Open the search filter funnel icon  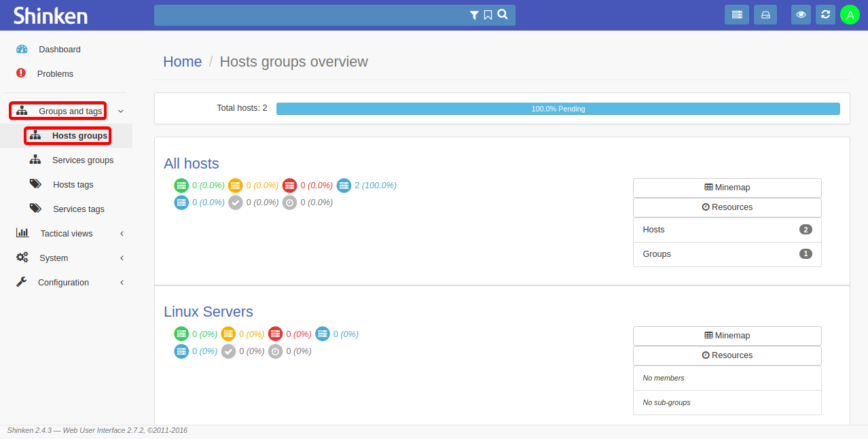click(474, 15)
